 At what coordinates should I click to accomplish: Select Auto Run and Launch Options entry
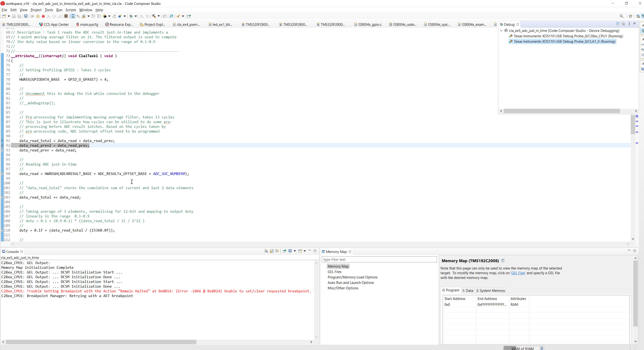351,283
